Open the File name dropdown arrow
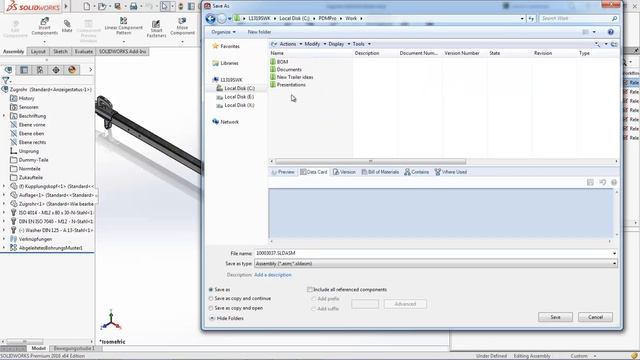Screen dimensions: 640x360 pos(614,253)
